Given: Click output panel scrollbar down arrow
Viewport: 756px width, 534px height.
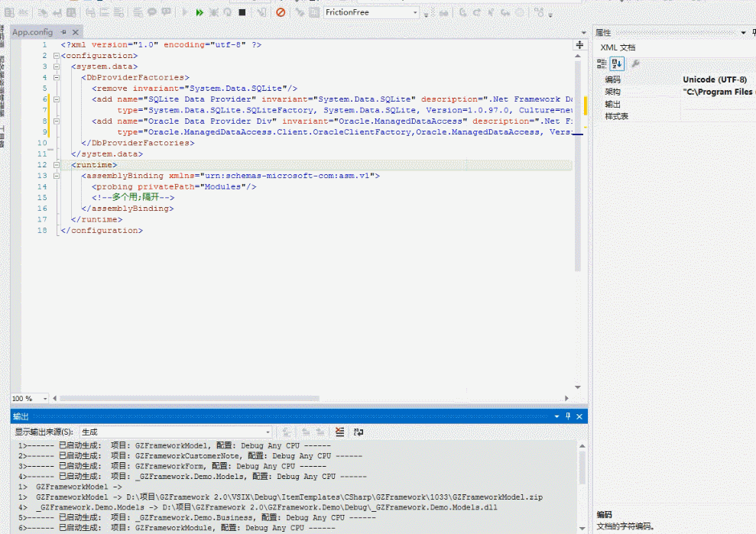Looking at the screenshot, I should tap(582, 528).
